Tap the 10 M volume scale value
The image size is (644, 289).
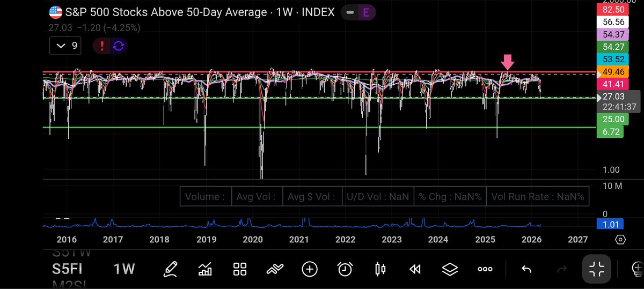point(612,186)
